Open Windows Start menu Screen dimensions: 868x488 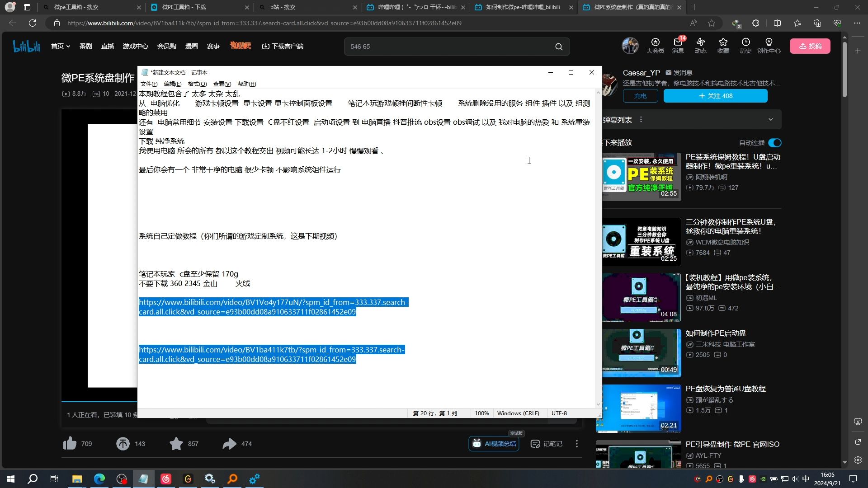pos(11,479)
